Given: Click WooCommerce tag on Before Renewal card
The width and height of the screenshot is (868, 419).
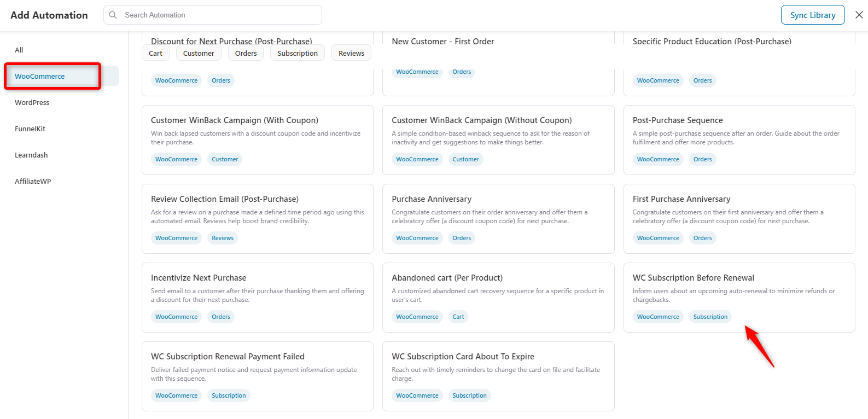Looking at the screenshot, I should tap(658, 317).
